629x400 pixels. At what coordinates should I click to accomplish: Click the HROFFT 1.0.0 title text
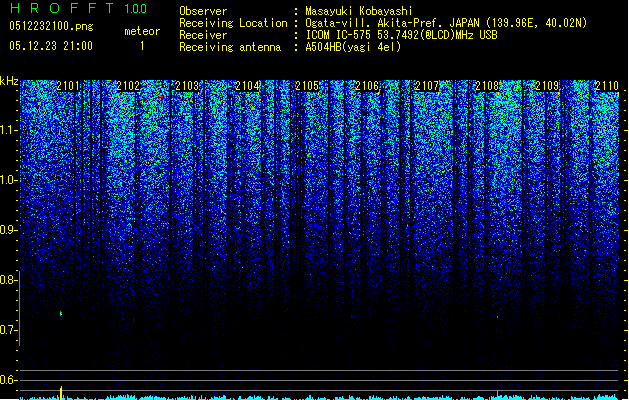pos(78,8)
